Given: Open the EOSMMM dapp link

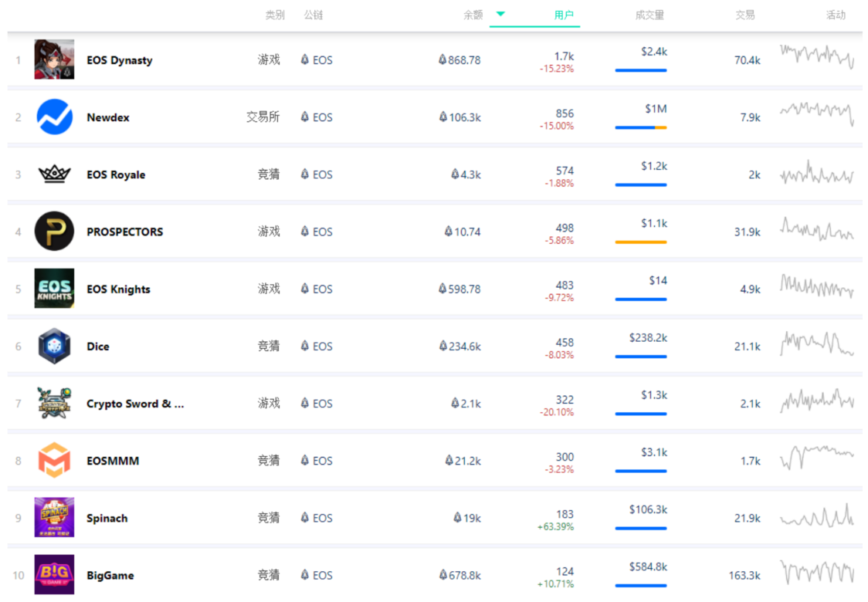Looking at the screenshot, I should [113, 461].
